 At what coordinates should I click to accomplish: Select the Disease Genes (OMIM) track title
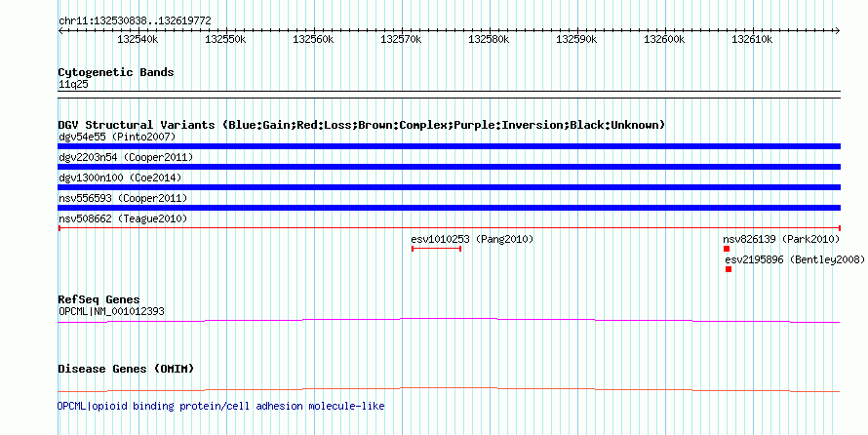click(x=126, y=369)
